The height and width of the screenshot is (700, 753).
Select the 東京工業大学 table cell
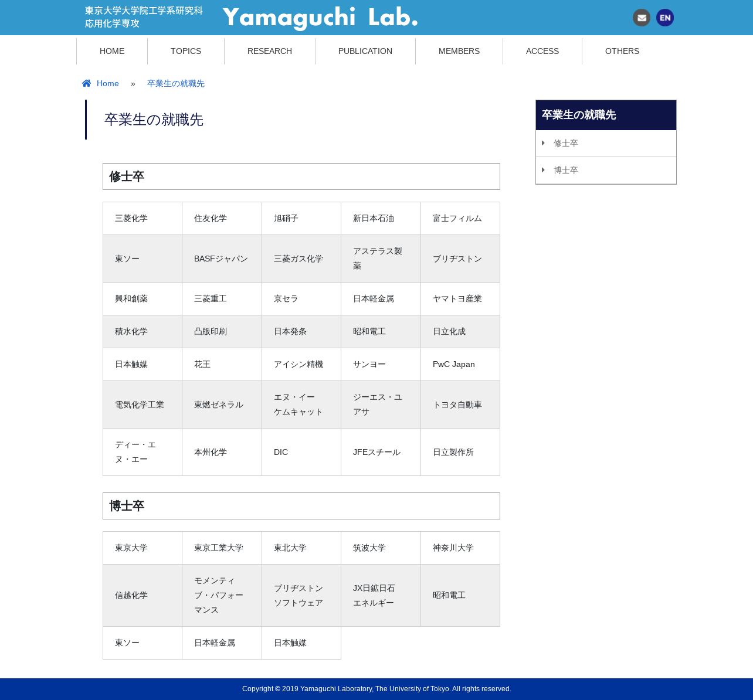[x=222, y=548]
